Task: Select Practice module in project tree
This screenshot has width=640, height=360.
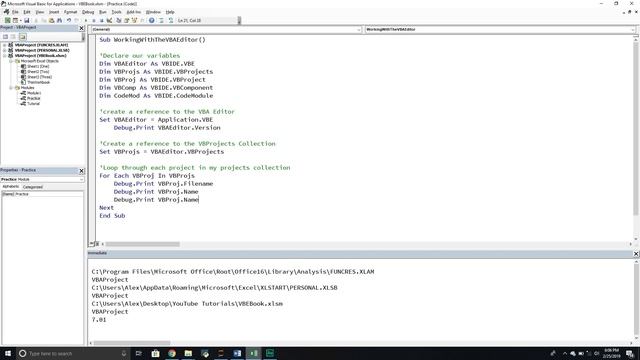Action: [33, 98]
